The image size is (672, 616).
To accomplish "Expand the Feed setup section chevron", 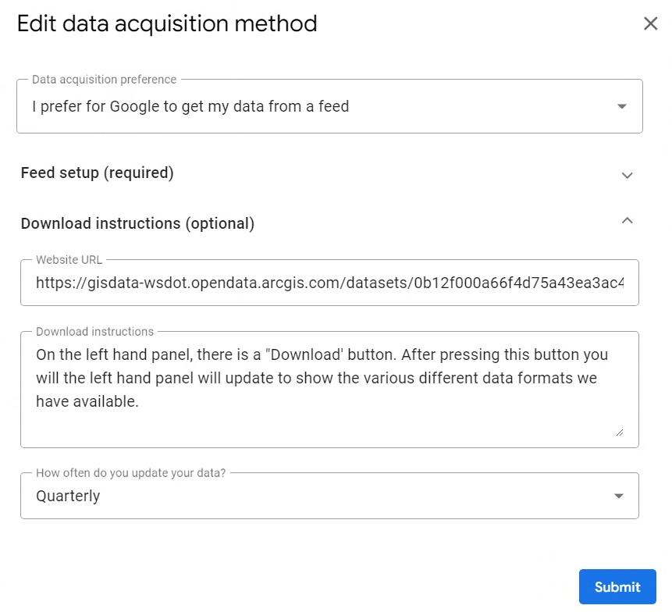I will point(627,176).
